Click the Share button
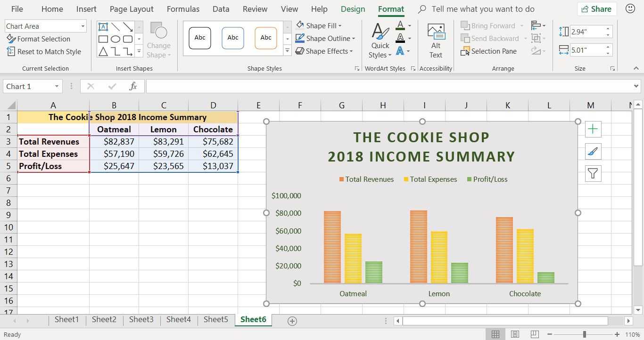Screen dimensions: 644x340 click(596, 9)
